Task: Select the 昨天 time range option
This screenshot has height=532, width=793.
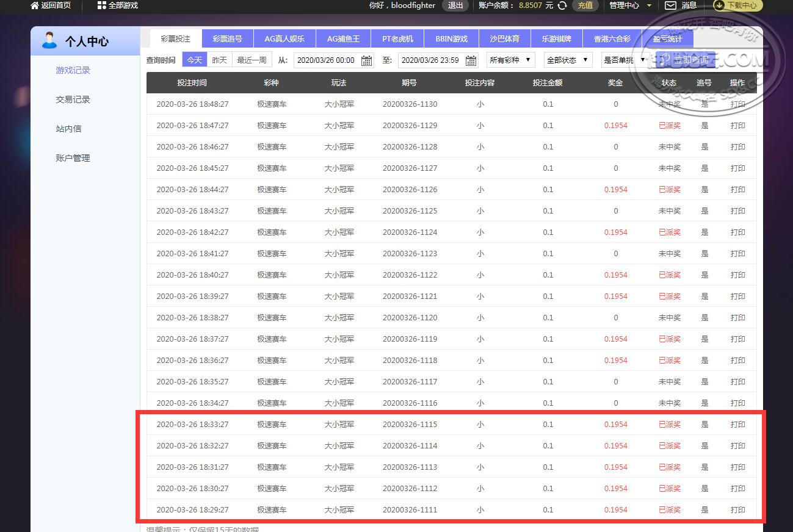Action: (219, 60)
